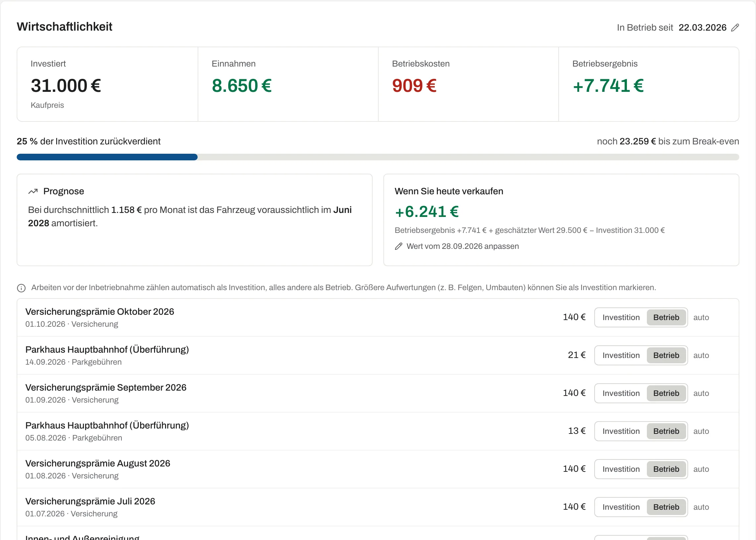The image size is (756, 540).
Task: Click the '05.08.2026 · Parkgebühren' subtitle
Action: tap(74, 438)
